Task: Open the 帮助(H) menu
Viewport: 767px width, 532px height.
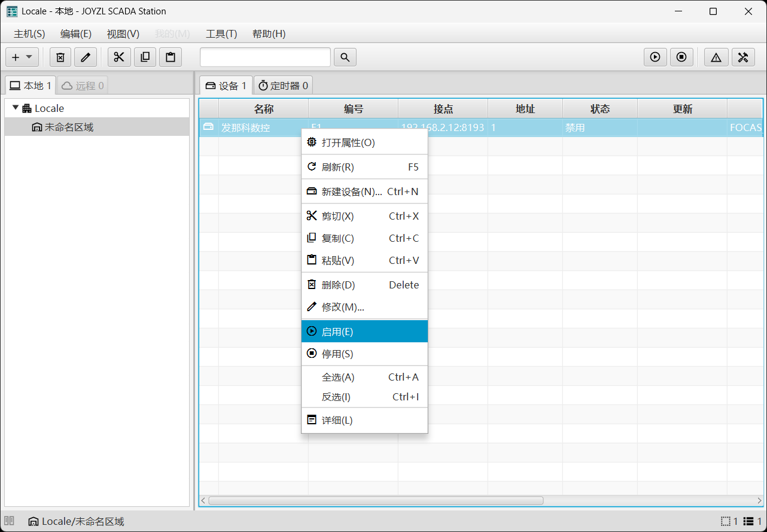Action: (x=269, y=34)
